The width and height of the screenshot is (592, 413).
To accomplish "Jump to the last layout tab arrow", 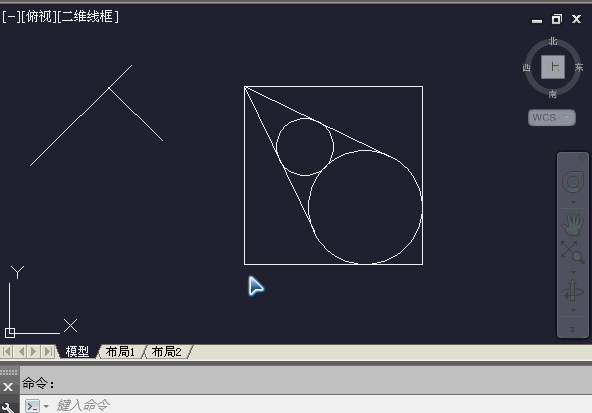I will point(48,352).
